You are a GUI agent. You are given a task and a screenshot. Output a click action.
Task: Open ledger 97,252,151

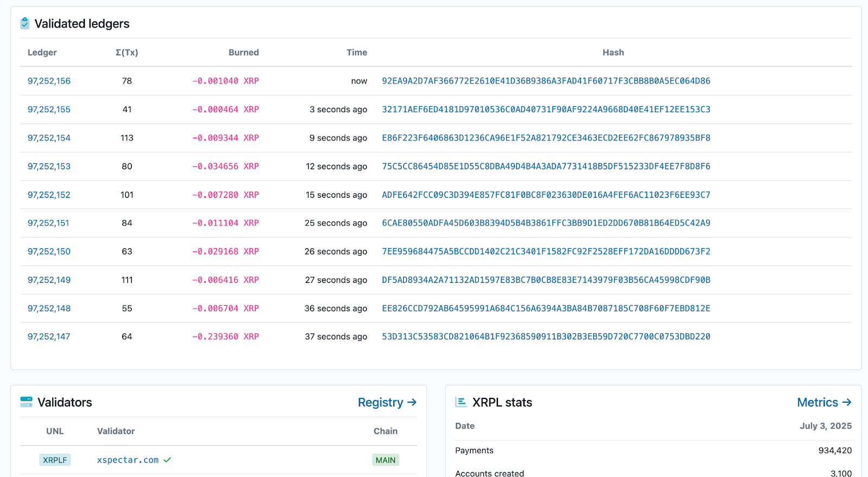(x=48, y=223)
